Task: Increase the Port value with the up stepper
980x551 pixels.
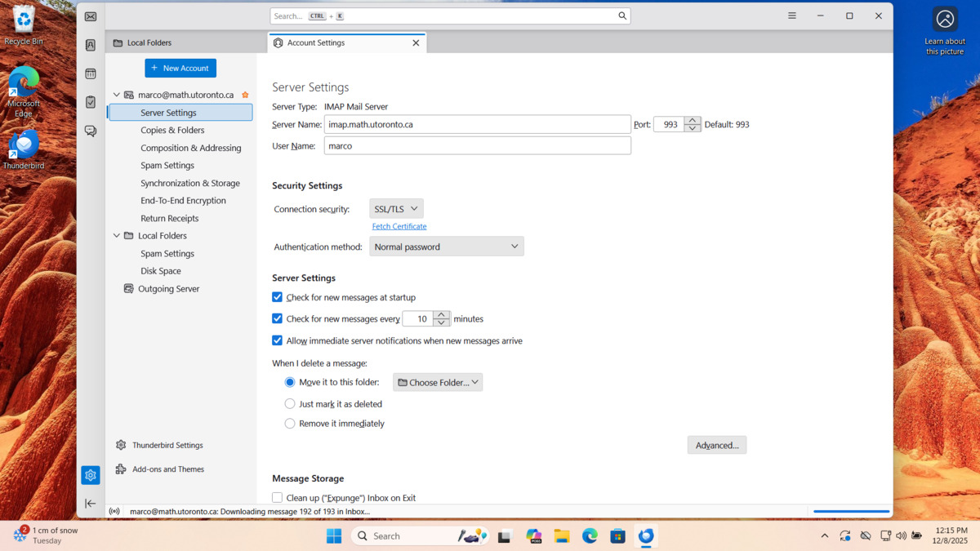Action: 693,120
